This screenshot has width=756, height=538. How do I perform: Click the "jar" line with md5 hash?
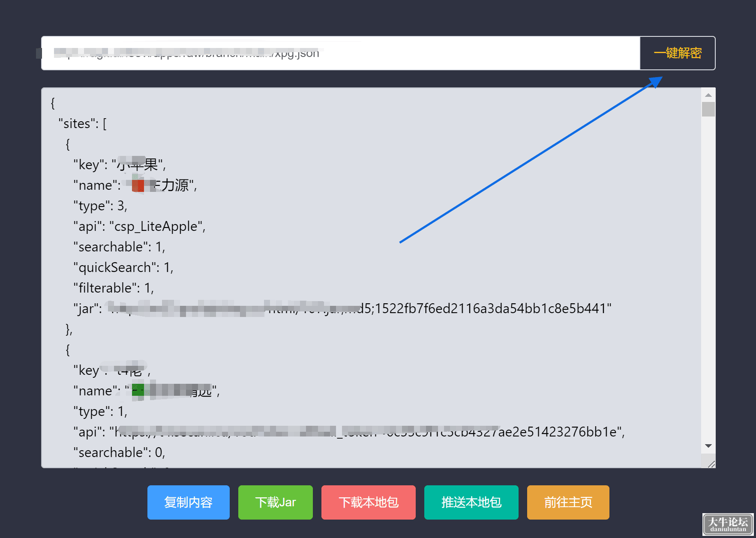click(342, 308)
